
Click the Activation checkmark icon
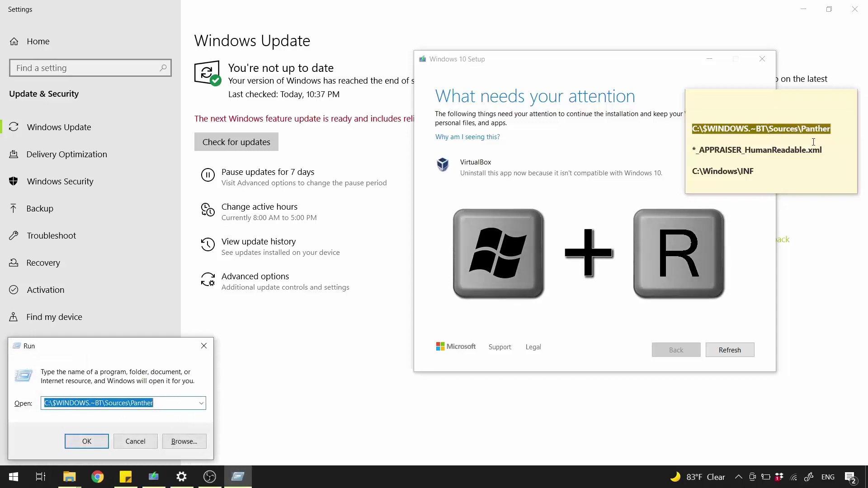pyautogui.click(x=14, y=290)
